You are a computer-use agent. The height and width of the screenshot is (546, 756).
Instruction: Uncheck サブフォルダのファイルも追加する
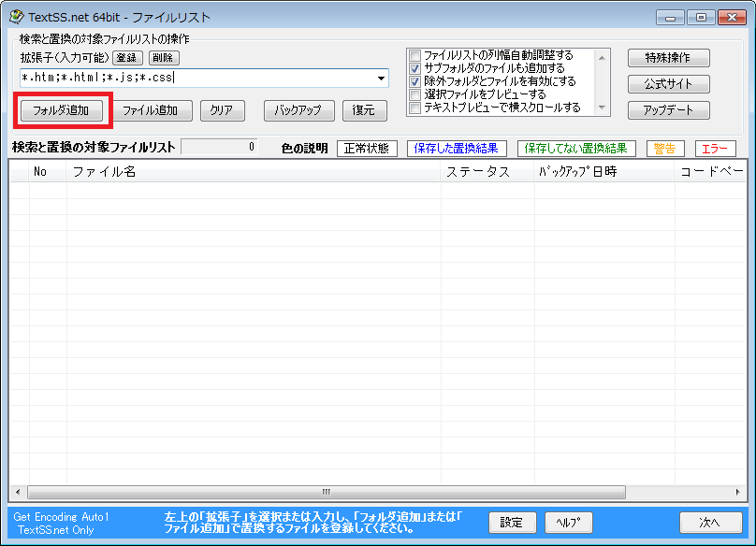tap(415, 68)
